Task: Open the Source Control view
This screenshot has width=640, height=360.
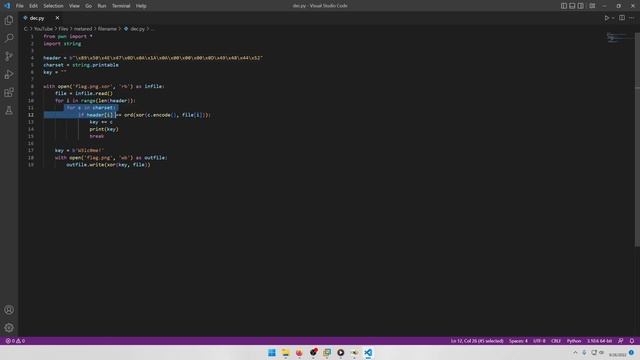Action: [x=9, y=56]
